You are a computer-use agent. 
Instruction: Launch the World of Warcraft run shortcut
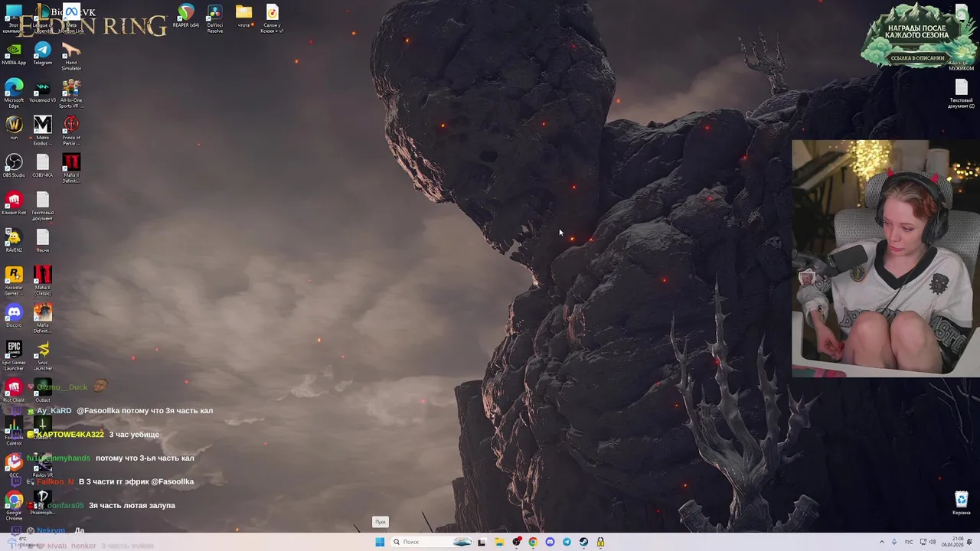(x=14, y=129)
